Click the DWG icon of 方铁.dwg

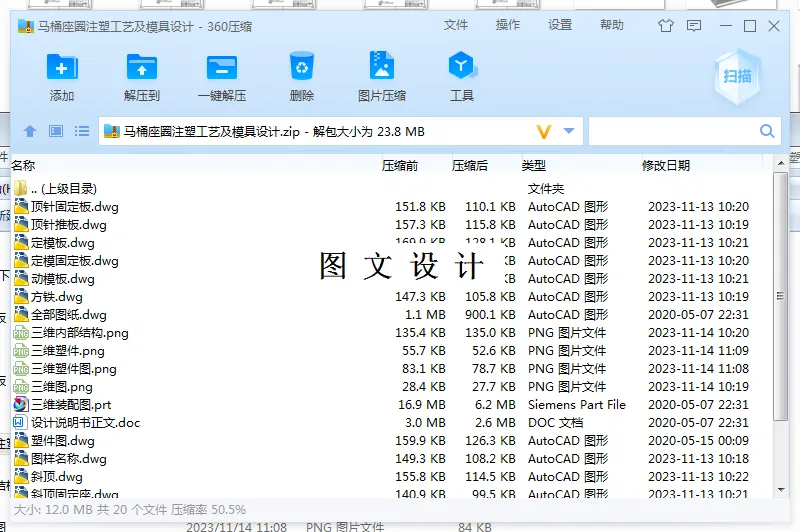(x=21, y=296)
